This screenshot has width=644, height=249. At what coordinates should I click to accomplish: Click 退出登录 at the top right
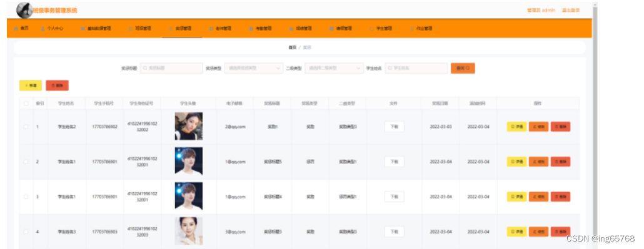tap(571, 10)
